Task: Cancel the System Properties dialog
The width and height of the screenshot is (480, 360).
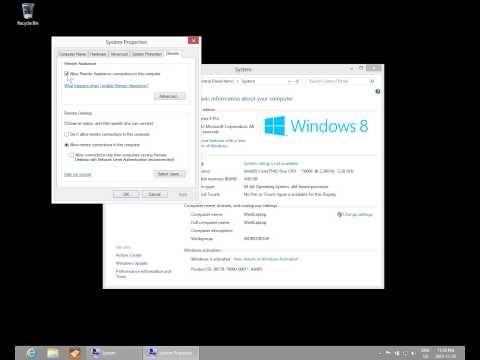Action: [155, 194]
